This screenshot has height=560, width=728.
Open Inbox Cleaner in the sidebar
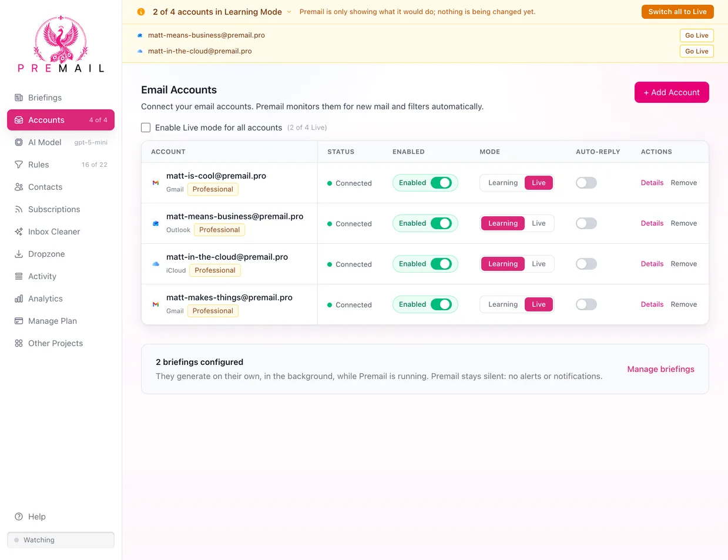61,232
